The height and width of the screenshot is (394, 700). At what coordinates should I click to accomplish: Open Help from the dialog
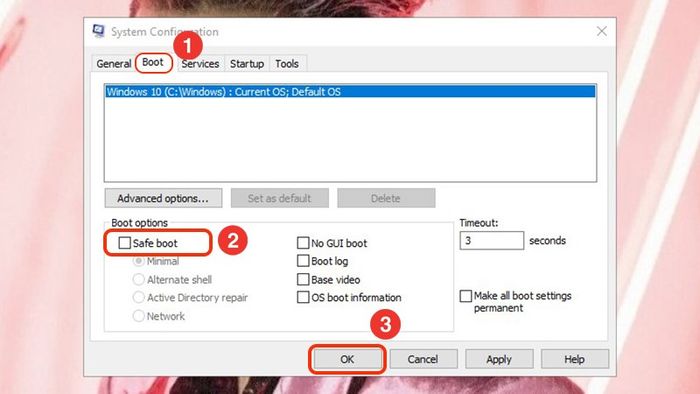tap(575, 359)
